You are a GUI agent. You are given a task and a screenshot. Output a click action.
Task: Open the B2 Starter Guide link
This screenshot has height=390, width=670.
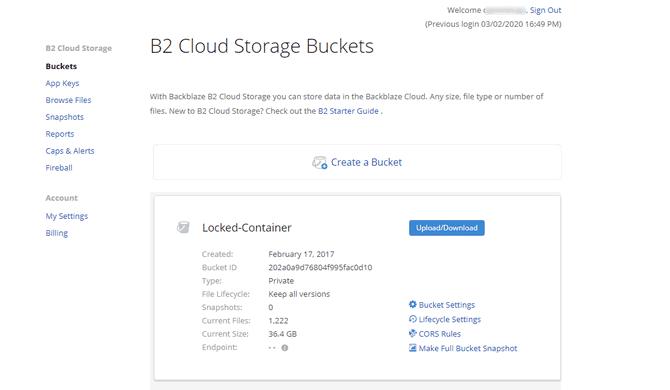pos(348,111)
